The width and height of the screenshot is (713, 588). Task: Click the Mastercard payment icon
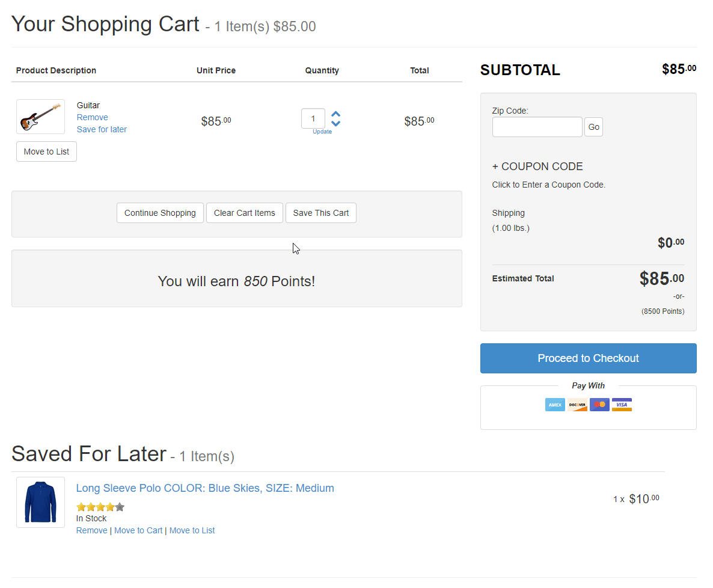click(x=599, y=405)
